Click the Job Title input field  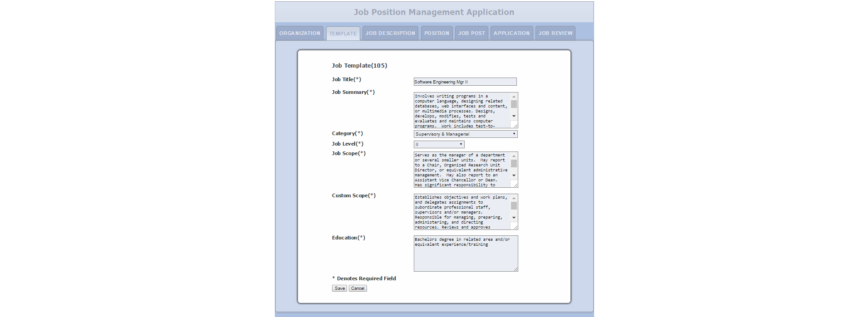click(x=465, y=82)
